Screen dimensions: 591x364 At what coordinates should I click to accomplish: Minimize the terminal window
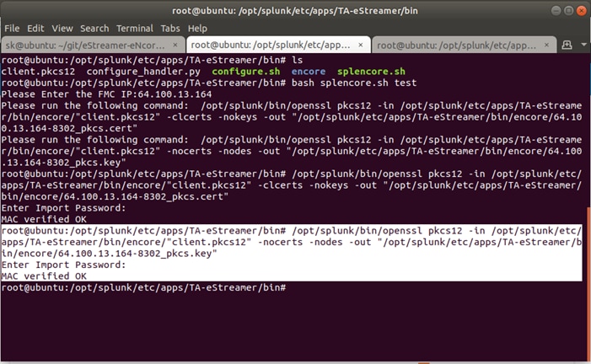tap(556, 11)
